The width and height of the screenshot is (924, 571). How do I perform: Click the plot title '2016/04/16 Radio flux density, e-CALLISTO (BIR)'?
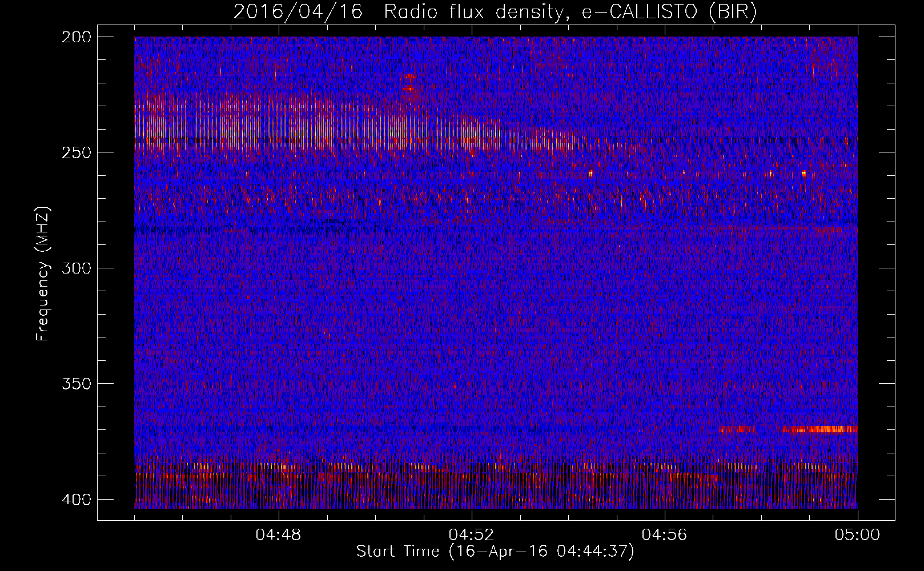click(495, 12)
